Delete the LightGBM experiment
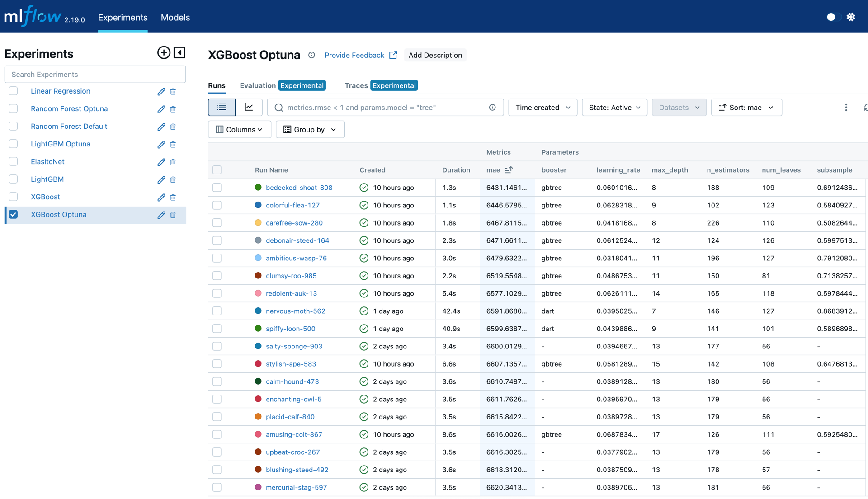The height and width of the screenshot is (499, 868). click(173, 179)
